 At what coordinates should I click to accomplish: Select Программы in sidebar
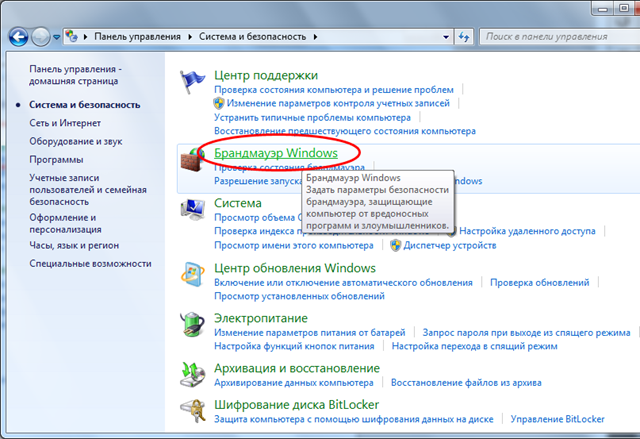pyautogui.click(x=56, y=160)
